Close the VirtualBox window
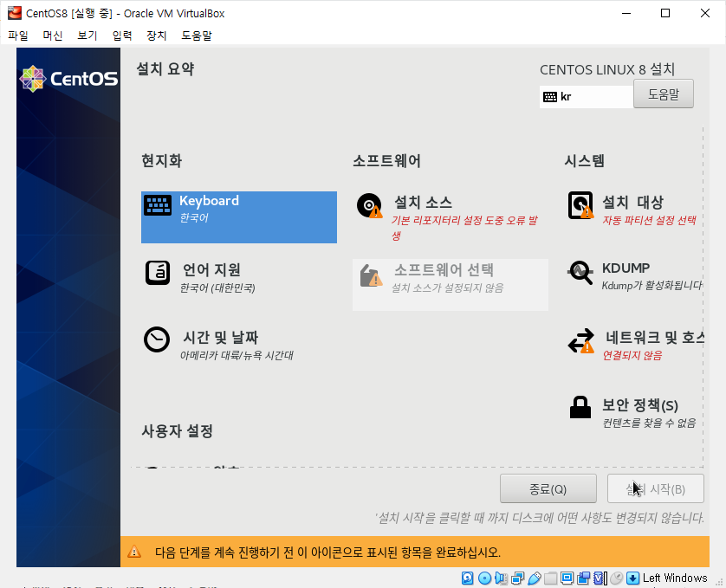 click(704, 13)
